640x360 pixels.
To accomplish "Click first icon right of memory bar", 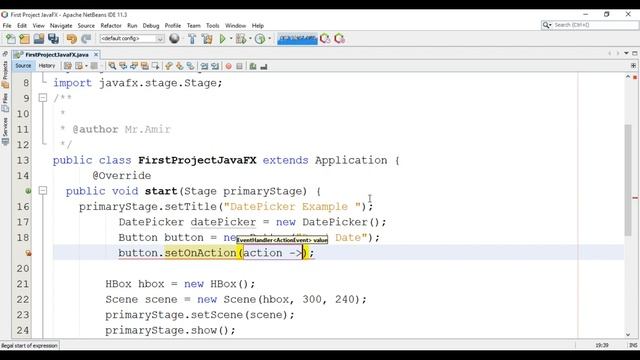I will tap(325, 39).
